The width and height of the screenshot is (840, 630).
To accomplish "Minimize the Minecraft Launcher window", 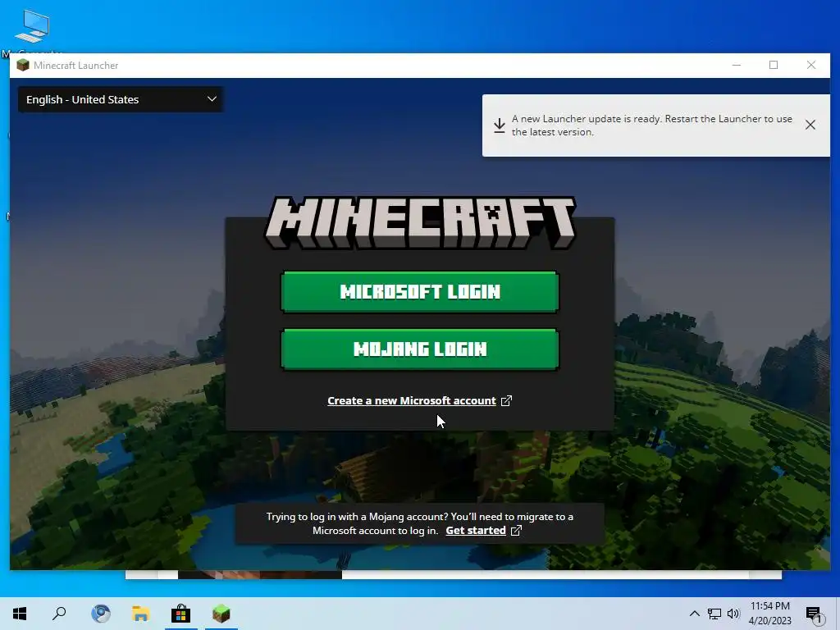I will [736, 66].
